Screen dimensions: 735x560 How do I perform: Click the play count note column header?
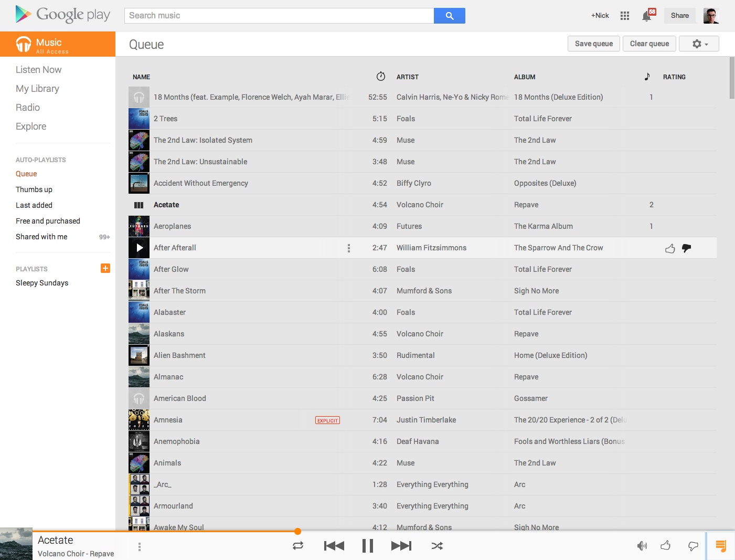(x=647, y=77)
